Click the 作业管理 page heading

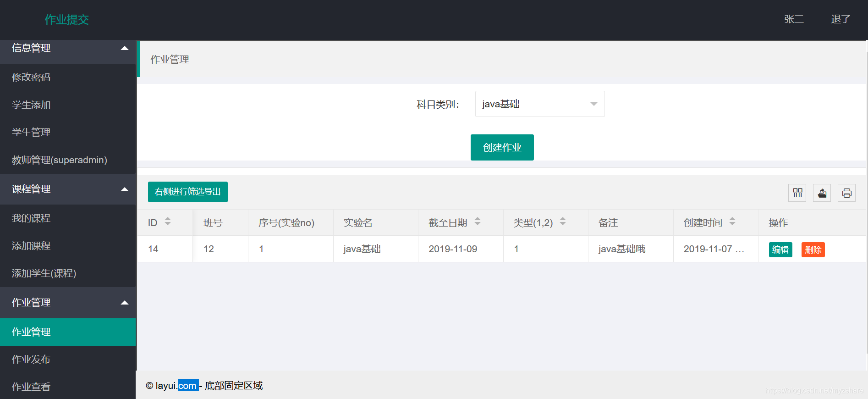click(170, 60)
